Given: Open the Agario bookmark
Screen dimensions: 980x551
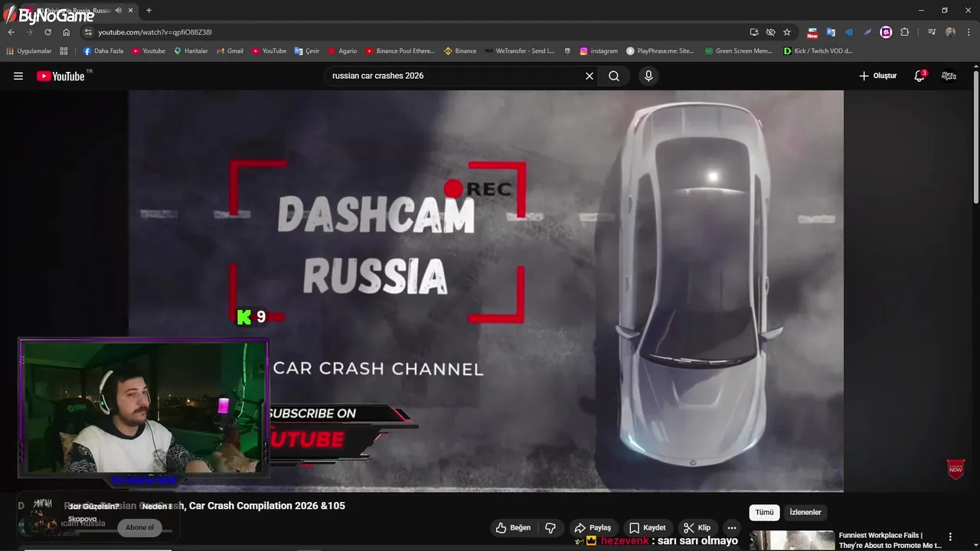Looking at the screenshot, I should click(342, 51).
